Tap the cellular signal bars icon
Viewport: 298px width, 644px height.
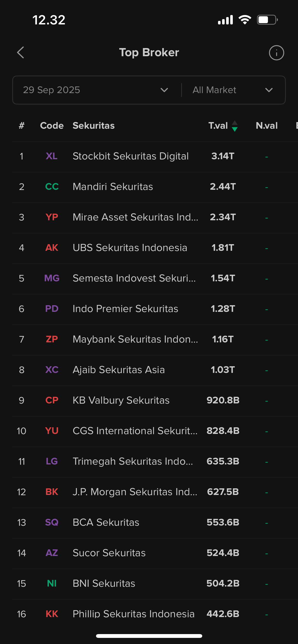(225, 20)
